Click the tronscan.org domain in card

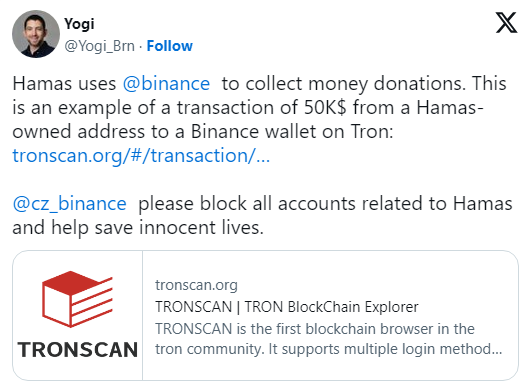pyautogui.click(x=196, y=285)
